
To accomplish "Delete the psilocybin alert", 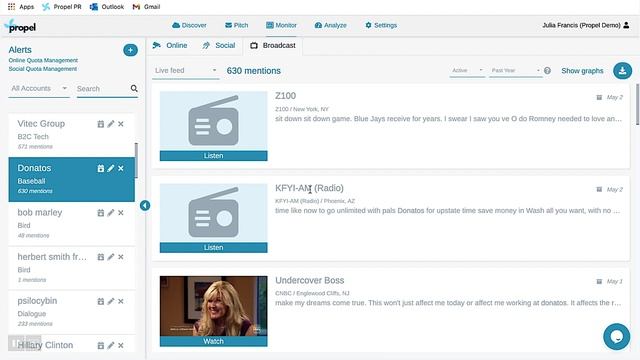I will [121, 301].
